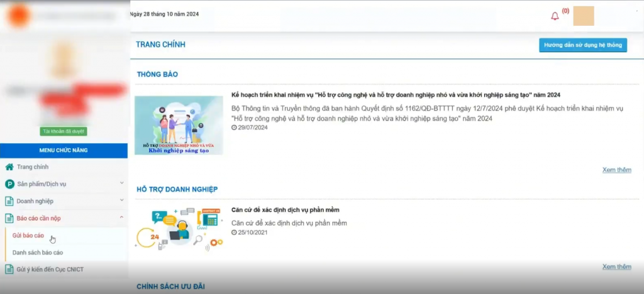Open the user avatar in the top bar
Screen dimensions: 644x294
coord(584,16)
